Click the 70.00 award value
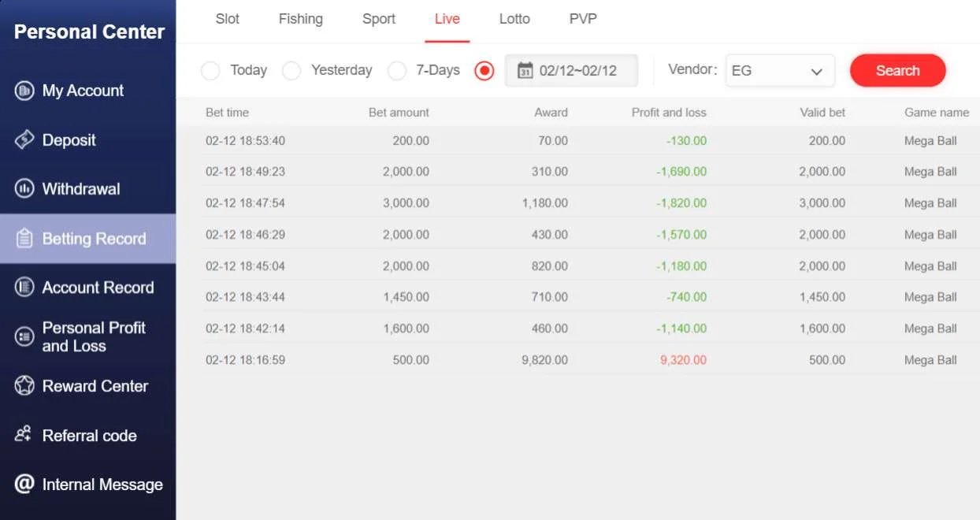The image size is (980, 520). click(553, 141)
